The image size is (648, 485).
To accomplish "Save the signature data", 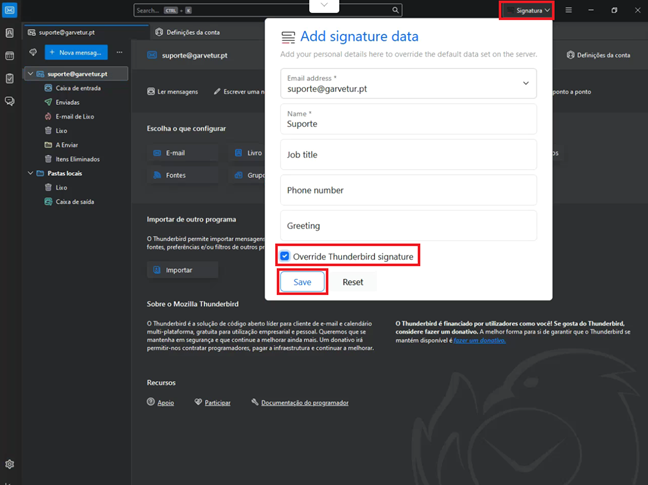I will click(302, 282).
